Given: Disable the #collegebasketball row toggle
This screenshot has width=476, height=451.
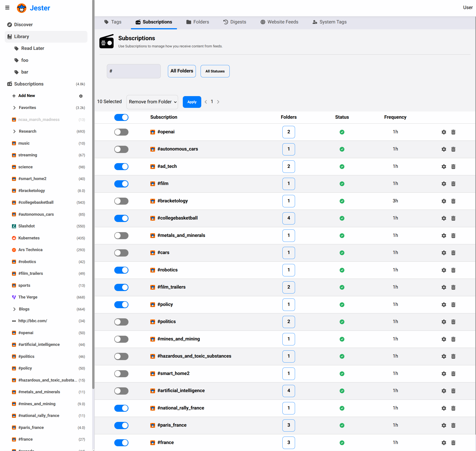Looking at the screenshot, I should pyautogui.click(x=121, y=218).
